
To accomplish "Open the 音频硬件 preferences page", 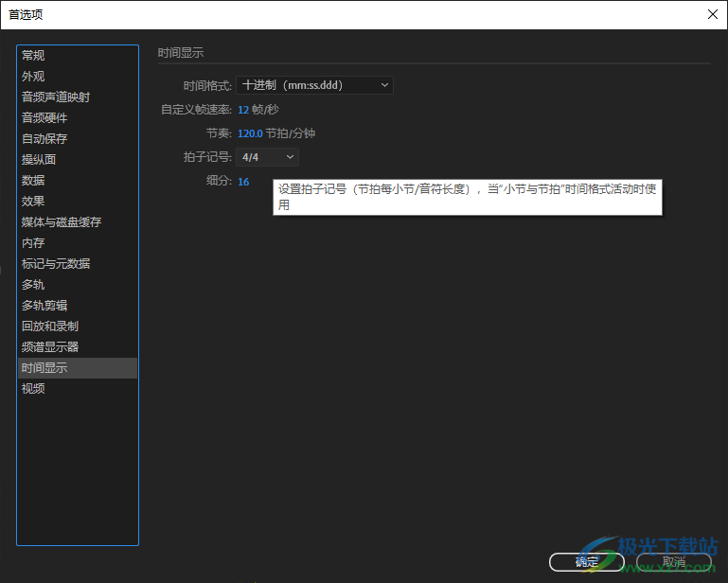I will (x=45, y=118).
